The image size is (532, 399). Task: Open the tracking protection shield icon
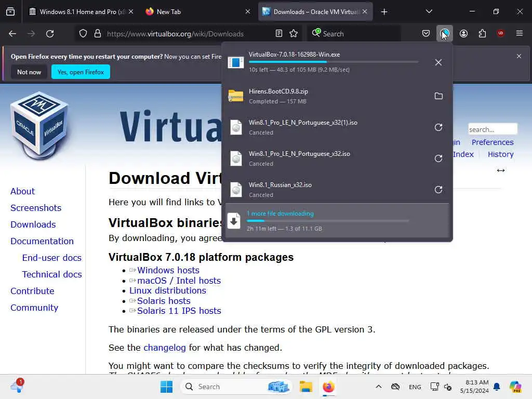pyautogui.click(x=83, y=34)
